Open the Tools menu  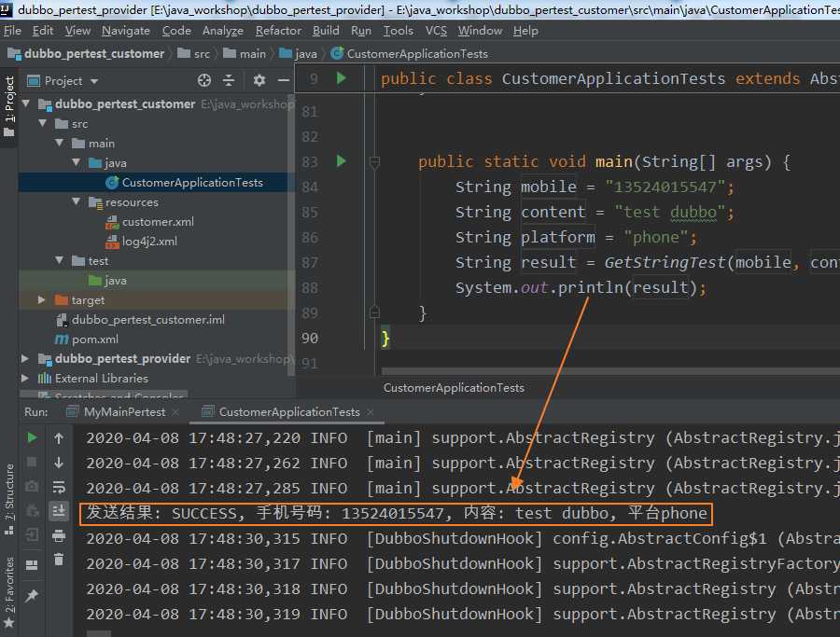point(398,31)
